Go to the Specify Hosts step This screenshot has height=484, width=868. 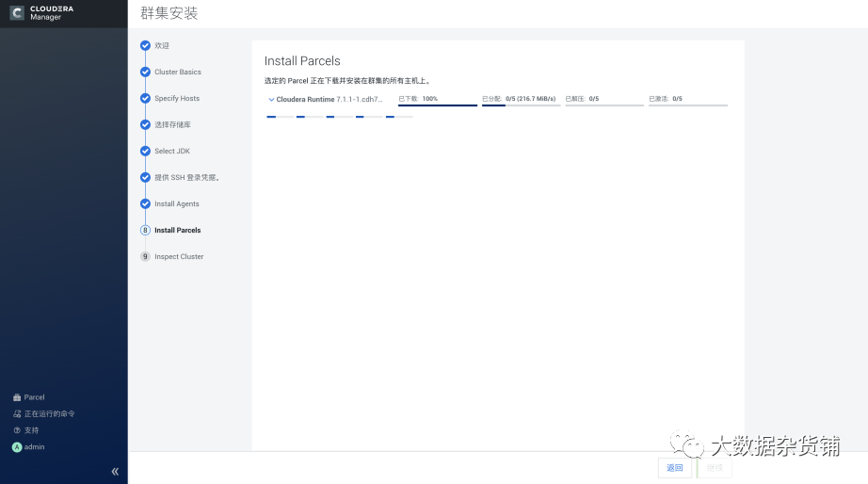(177, 98)
